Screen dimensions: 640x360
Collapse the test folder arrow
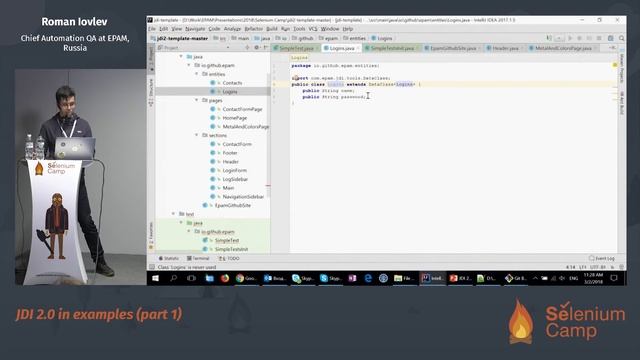click(173, 214)
